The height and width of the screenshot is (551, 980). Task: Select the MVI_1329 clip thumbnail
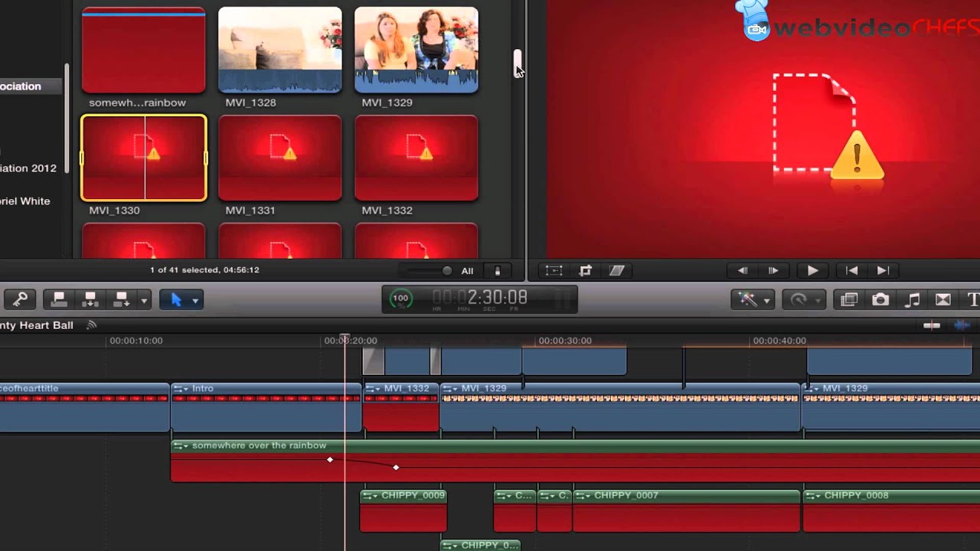(416, 51)
